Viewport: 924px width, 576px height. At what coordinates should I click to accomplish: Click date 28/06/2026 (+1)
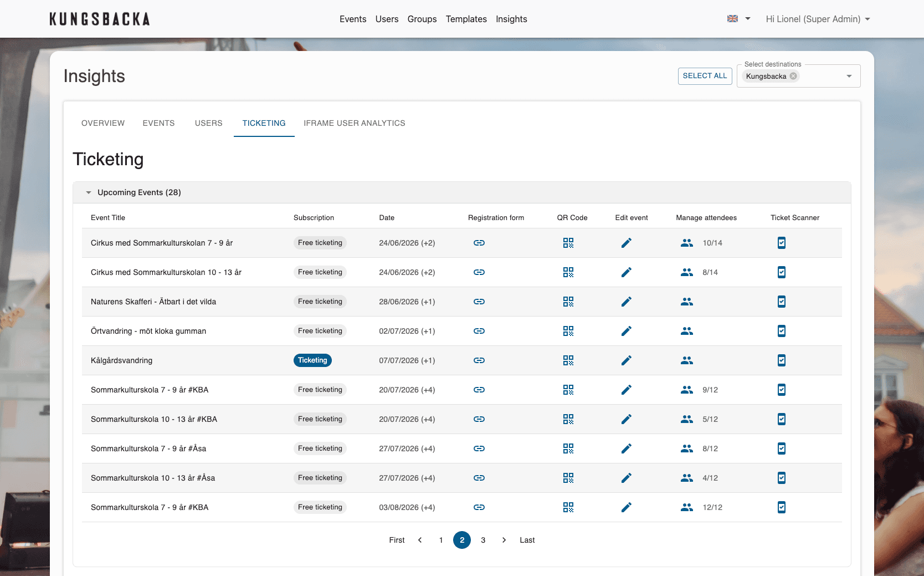407,302
